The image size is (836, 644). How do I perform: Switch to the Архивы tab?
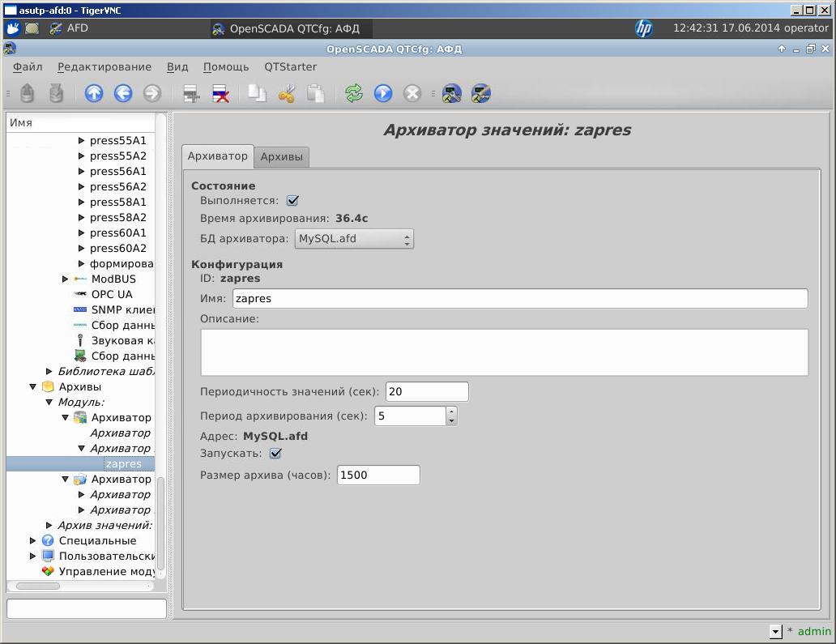coord(281,157)
